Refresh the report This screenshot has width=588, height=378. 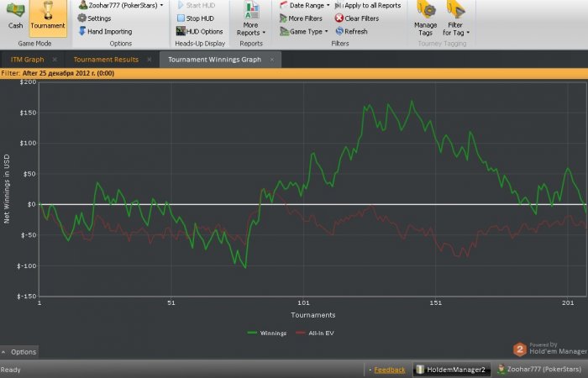(351, 32)
